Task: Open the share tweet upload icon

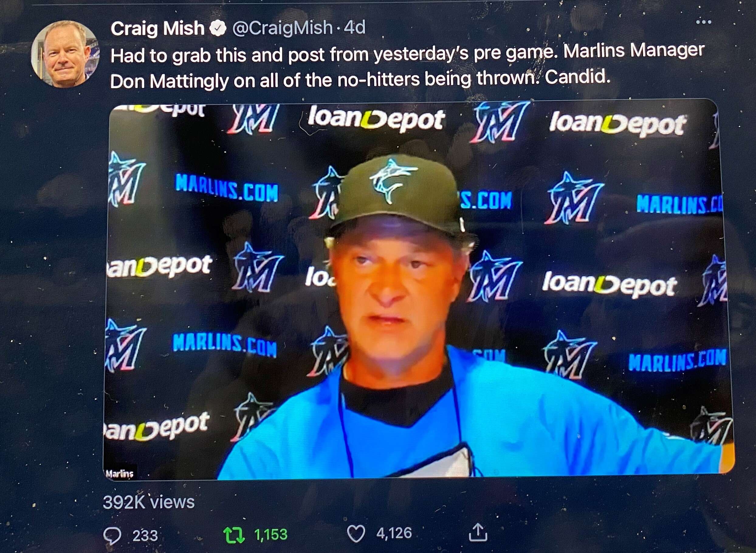Action: click(478, 532)
